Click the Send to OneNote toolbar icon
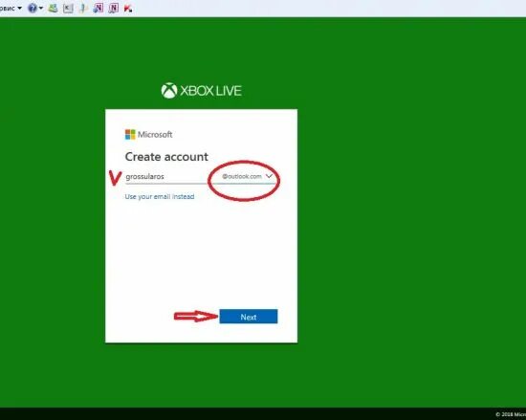Viewport: 526px width, 420px height. [98, 8]
